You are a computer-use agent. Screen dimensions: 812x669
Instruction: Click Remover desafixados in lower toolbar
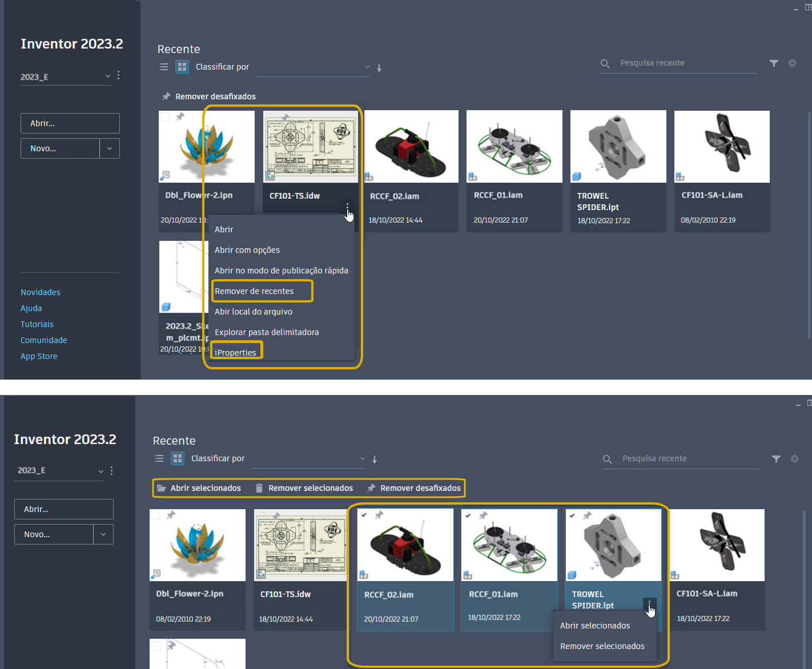(414, 488)
